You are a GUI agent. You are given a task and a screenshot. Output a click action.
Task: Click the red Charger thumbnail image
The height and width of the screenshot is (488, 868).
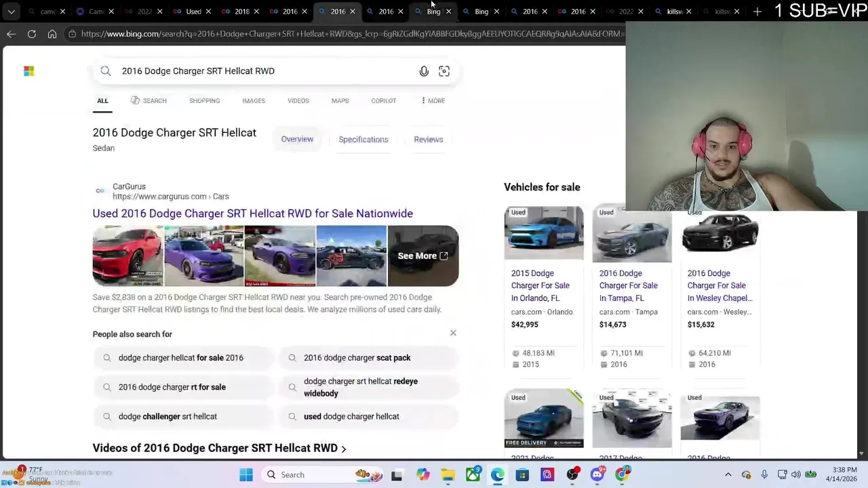127,256
